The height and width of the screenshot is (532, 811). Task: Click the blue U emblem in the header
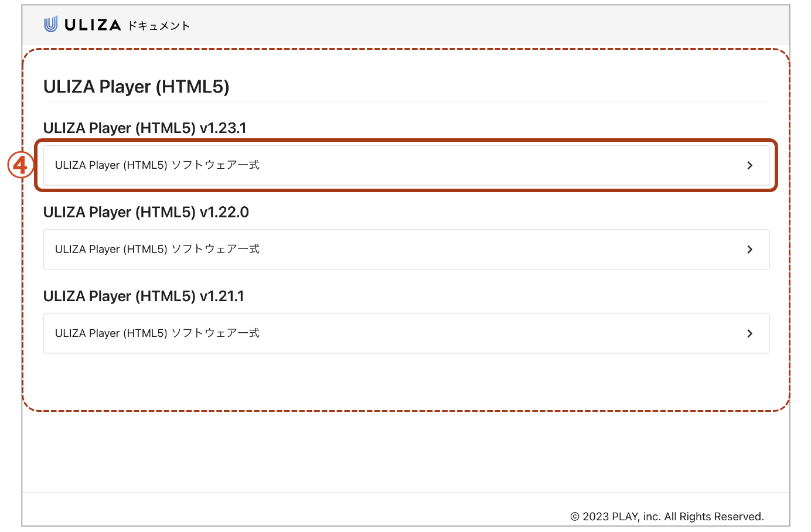[x=50, y=24]
